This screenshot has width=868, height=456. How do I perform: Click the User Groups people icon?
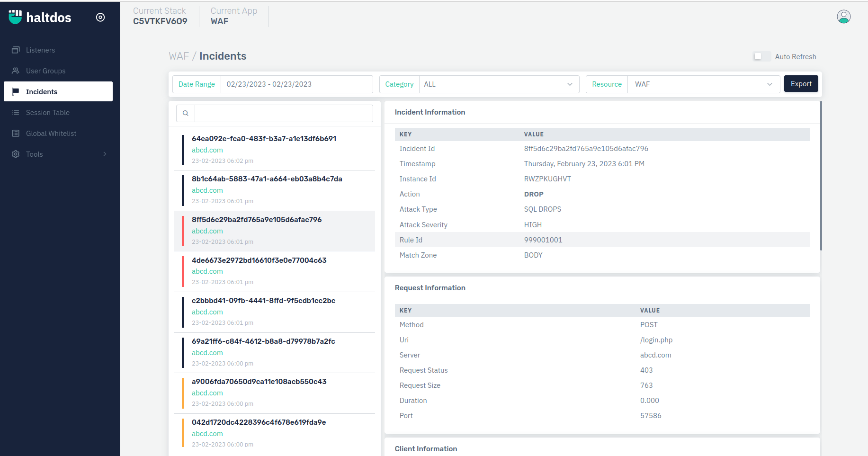(16, 71)
